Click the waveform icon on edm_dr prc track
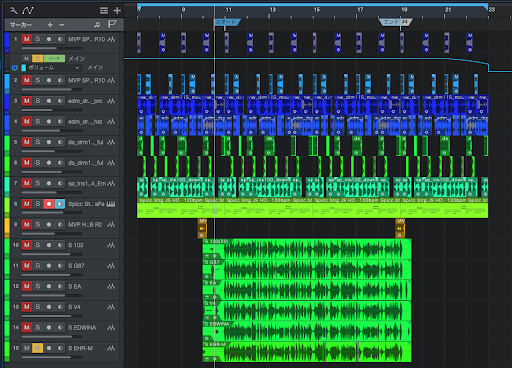The image size is (512, 368). click(111, 101)
